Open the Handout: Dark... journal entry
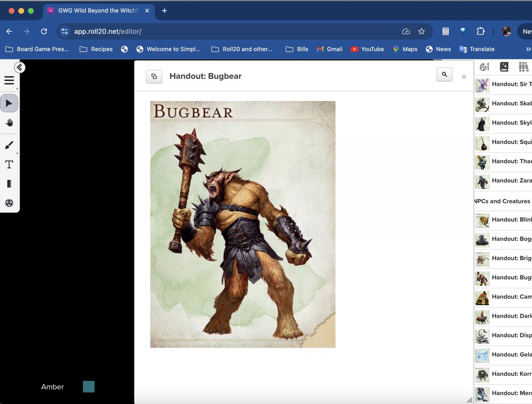Screen dimensions: 532x404 tap(503, 316)
